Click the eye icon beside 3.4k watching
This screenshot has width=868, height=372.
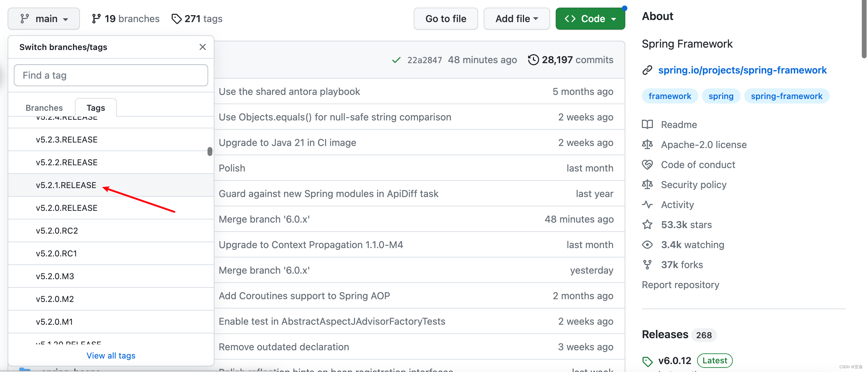[647, 245]
